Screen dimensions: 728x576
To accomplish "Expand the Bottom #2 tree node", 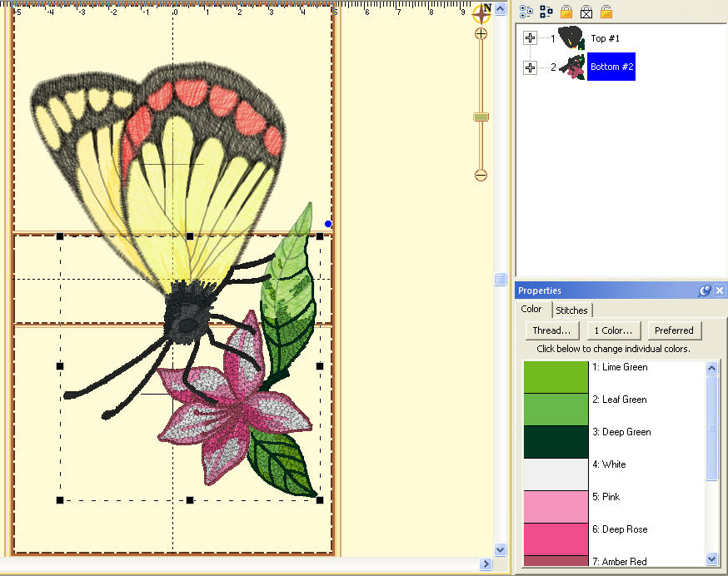I will [531, 67].
